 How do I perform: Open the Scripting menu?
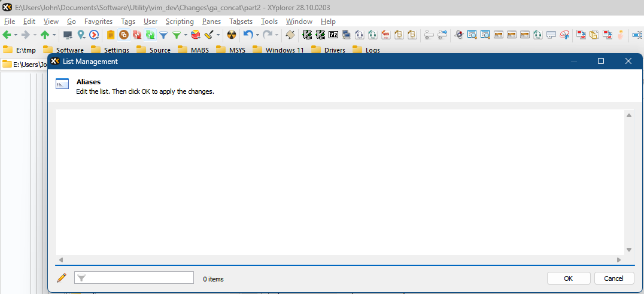pos(180,22)
